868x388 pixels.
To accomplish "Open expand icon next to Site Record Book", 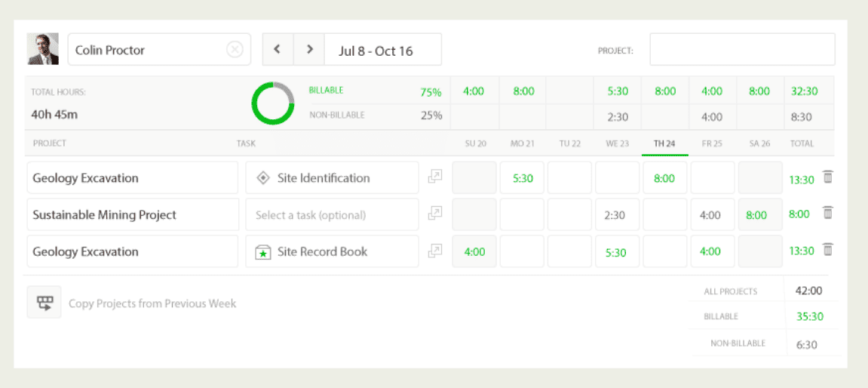I will coord(434,251).
